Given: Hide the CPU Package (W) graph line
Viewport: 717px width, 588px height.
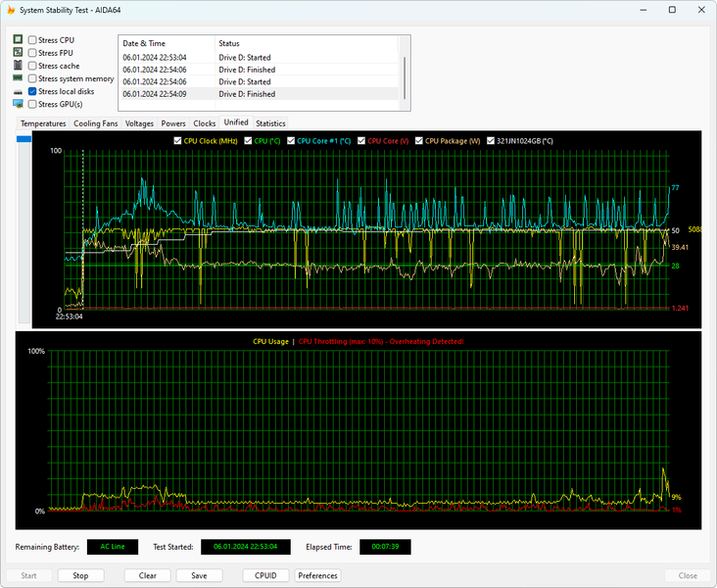Looking at the screenshot, I should pos(419,141).
